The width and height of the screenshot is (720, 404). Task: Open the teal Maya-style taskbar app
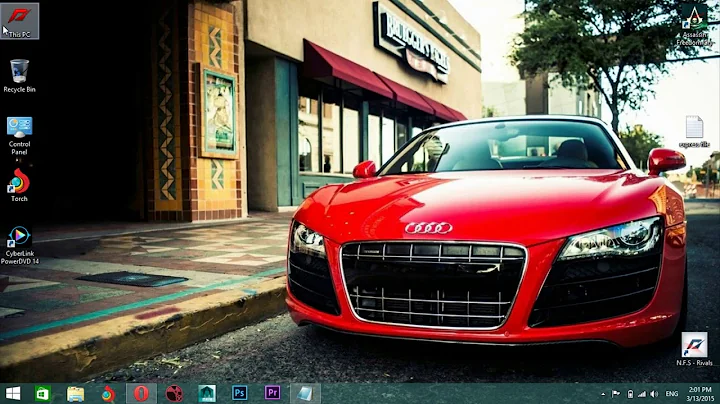207,393
